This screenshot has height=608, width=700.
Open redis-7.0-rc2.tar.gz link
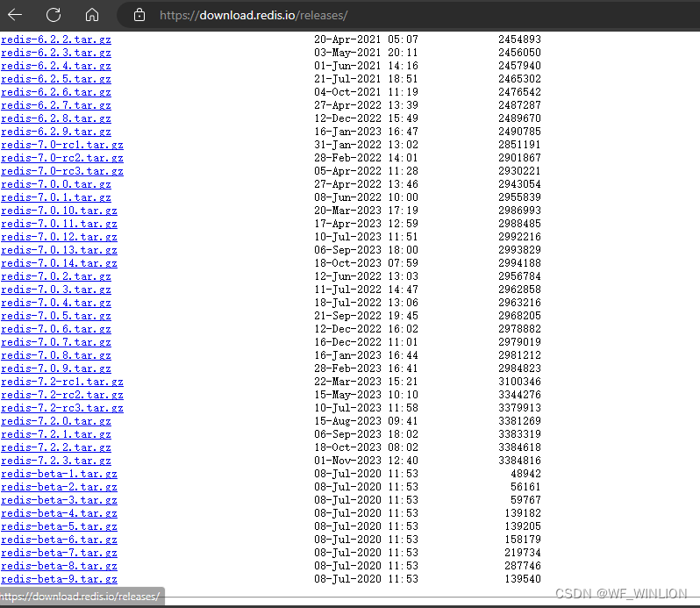(x=62, y=158)
